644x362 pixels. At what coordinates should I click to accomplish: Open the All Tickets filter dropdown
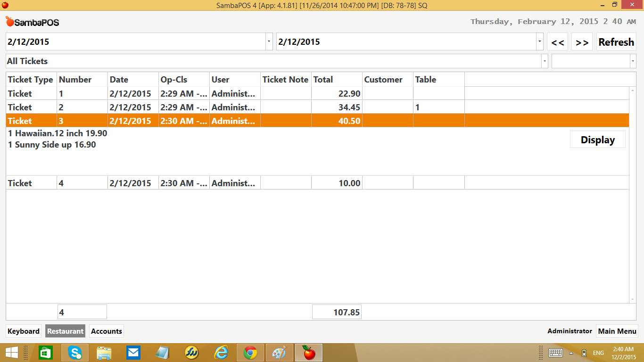545,61
